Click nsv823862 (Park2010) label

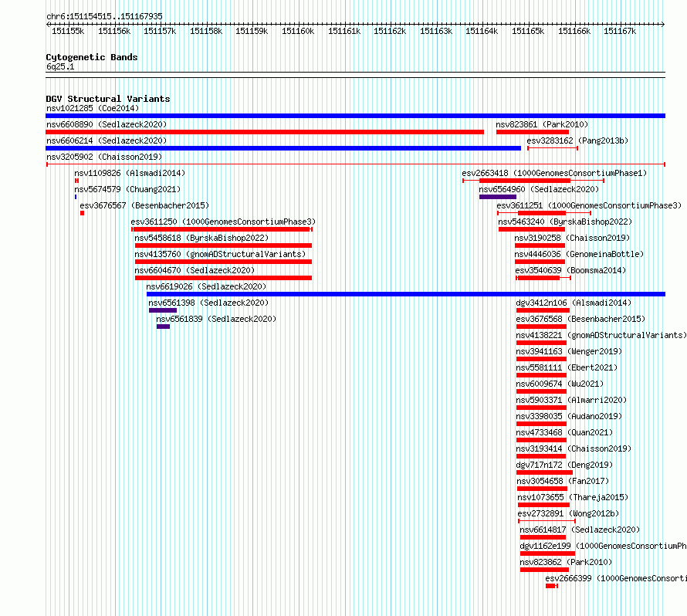[566, 562]
